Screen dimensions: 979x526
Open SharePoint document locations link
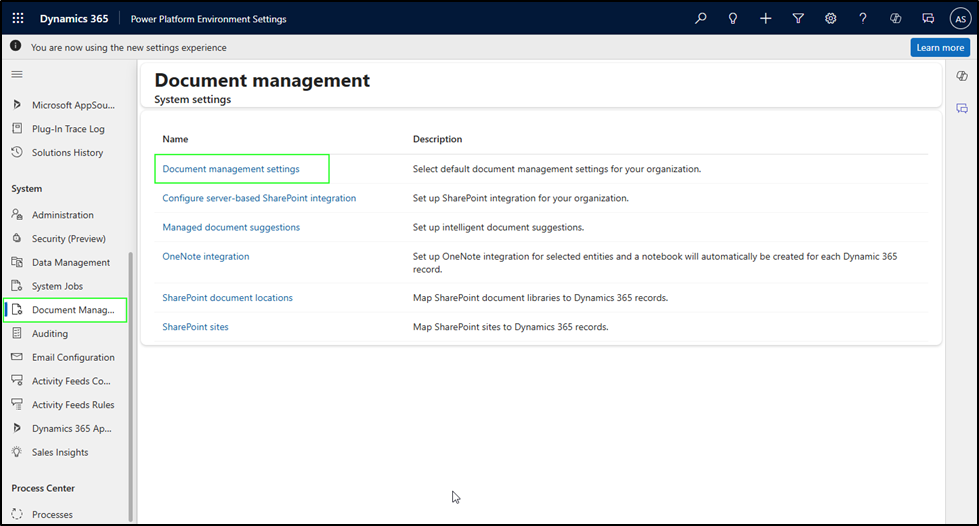point(228,298)
